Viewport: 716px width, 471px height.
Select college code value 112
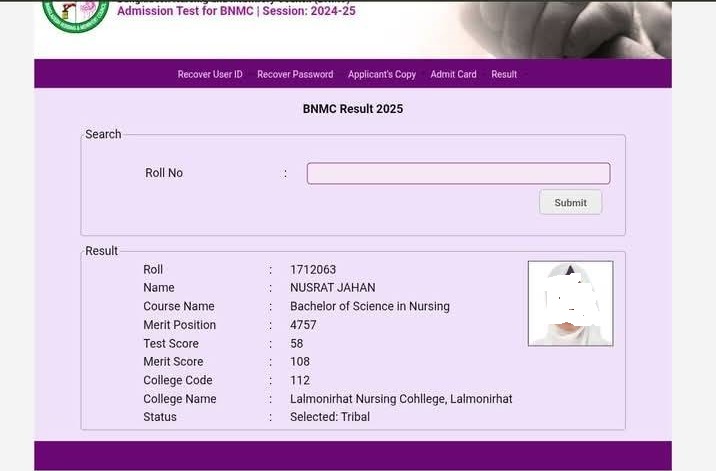click(300, 381)
